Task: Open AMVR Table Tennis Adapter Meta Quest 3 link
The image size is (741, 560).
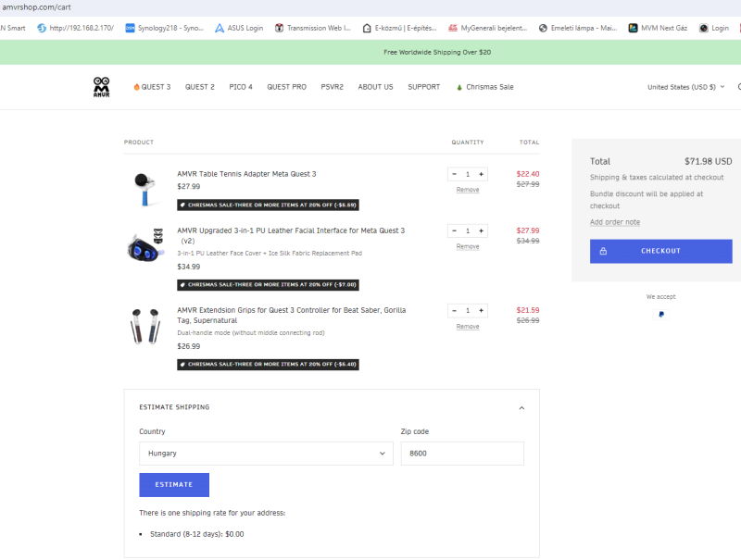Action: click(246, 174)
